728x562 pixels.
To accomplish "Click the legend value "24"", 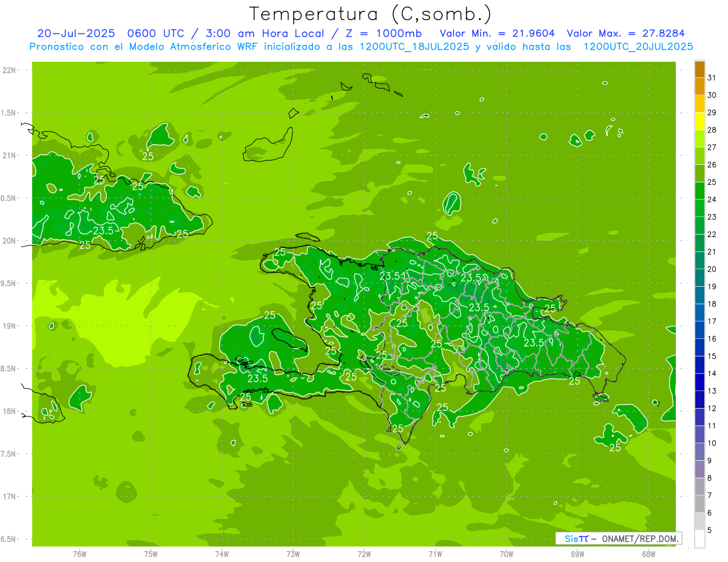I will (712, 199).
